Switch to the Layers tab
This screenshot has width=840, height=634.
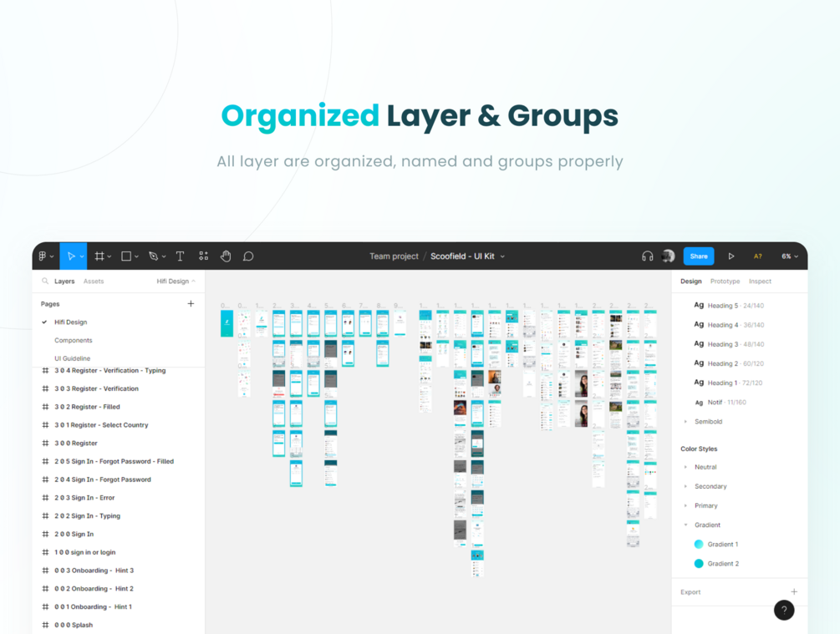tap(64, 281)
